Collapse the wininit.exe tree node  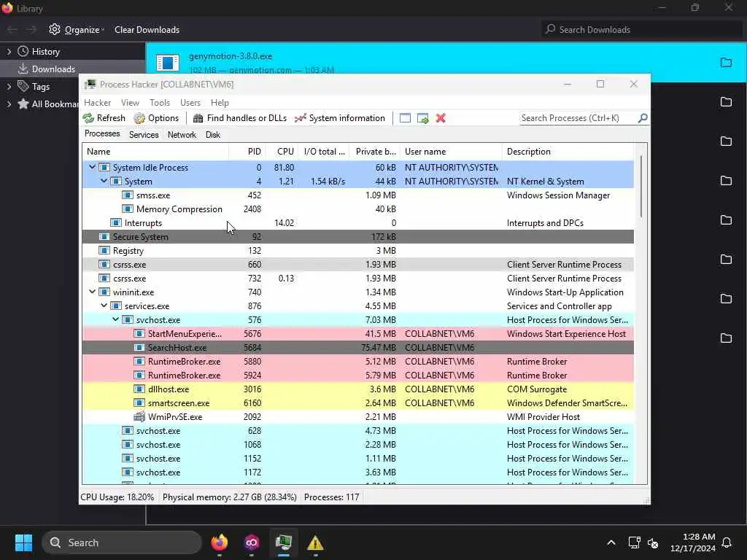pyautogui.click(x=93, y=292)
